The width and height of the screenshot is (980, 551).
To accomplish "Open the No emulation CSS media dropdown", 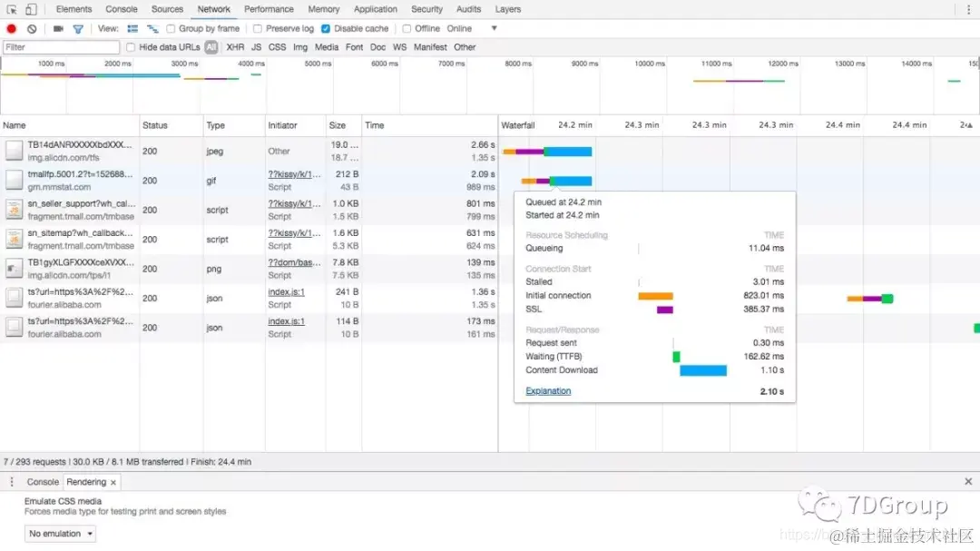I will coord(60,534).
